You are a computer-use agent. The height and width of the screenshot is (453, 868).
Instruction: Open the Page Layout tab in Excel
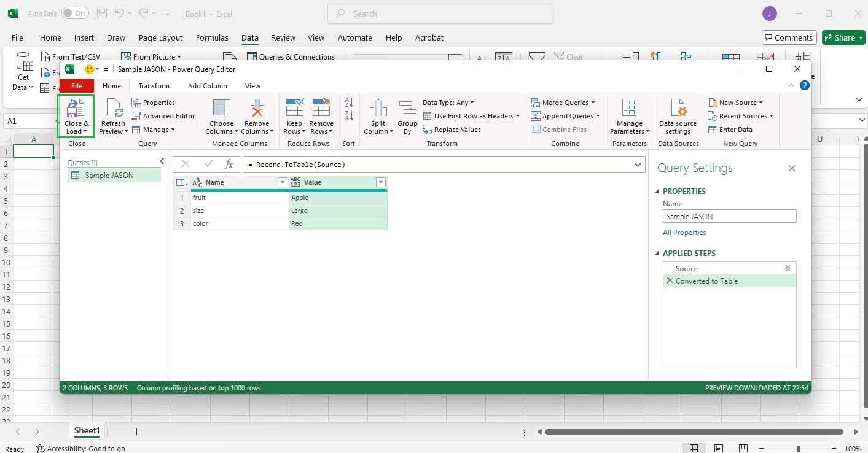(161, 37)
